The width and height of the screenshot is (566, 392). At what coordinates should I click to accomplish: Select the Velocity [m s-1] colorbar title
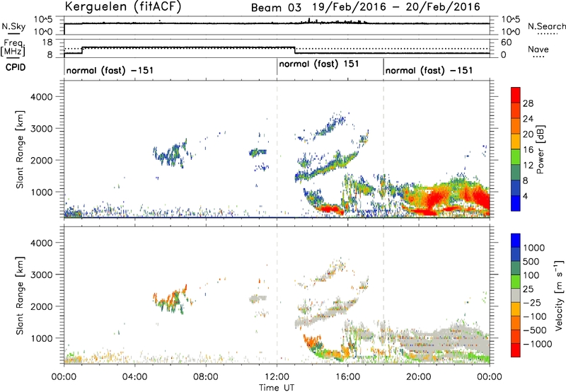click(x=559, y=295)
